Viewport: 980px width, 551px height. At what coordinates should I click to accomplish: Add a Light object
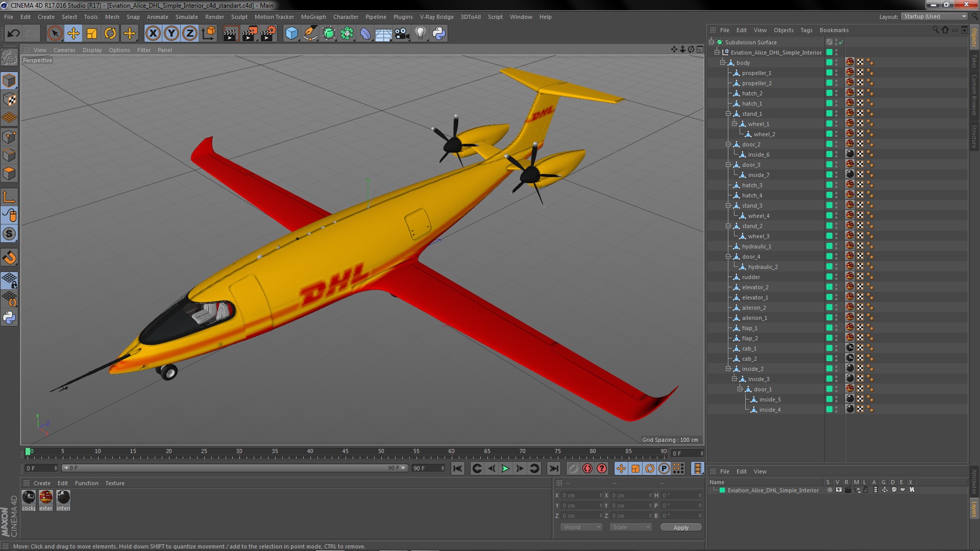click(x=421, y=34)
